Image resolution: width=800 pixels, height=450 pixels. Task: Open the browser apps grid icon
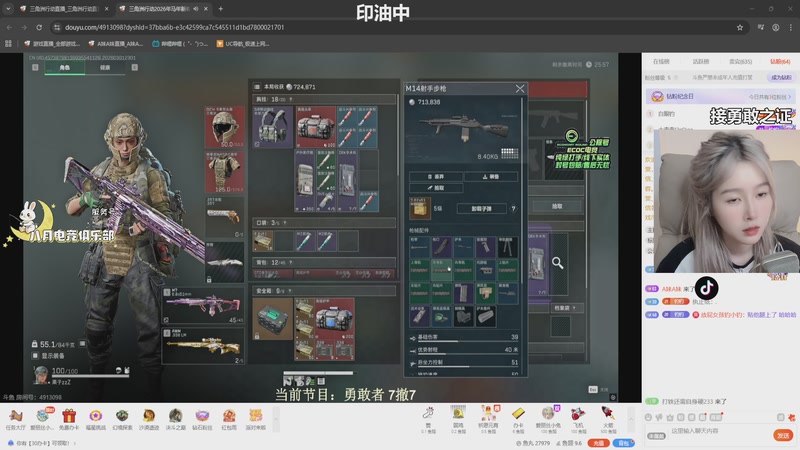[8, 44]
